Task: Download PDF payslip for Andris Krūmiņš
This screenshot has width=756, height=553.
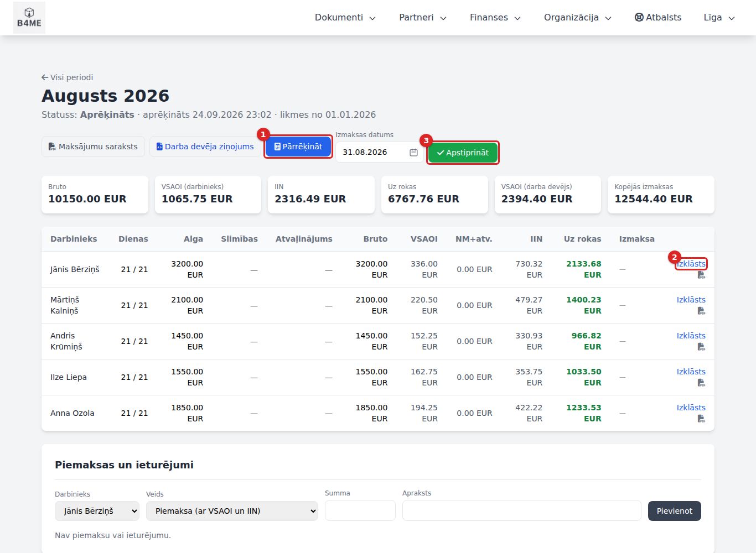Action: pos(701,347)
